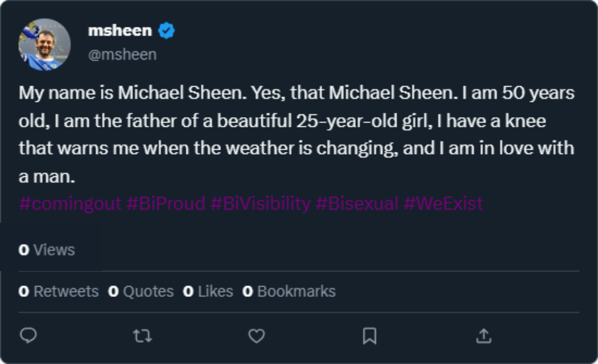
Task: Show the 0 Retweets list
Action: pos(59,291)
